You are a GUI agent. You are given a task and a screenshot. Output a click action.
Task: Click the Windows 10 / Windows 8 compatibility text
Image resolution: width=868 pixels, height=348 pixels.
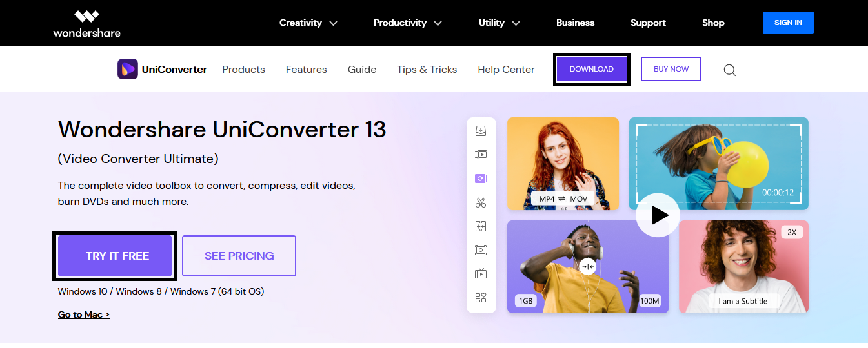pos(161,291)
